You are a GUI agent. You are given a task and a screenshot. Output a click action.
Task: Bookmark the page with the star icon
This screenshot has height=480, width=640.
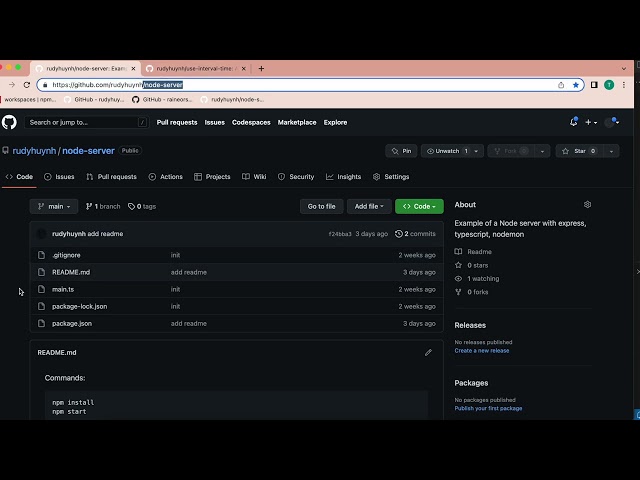(576, 85)
